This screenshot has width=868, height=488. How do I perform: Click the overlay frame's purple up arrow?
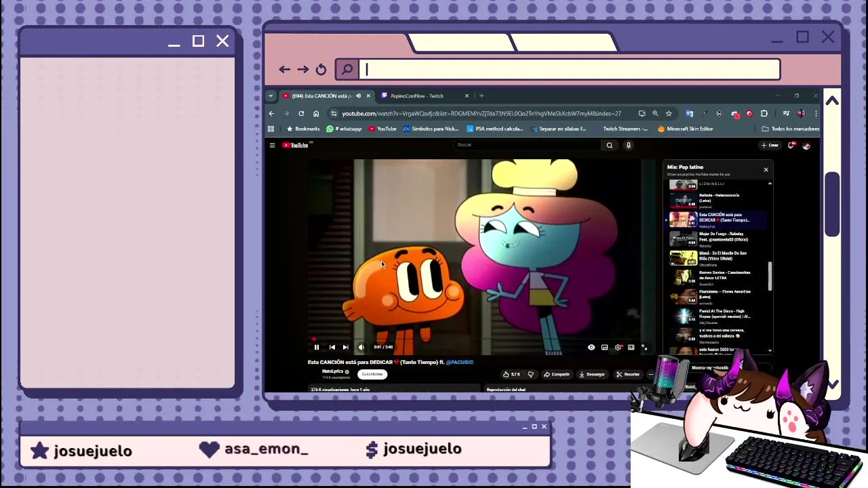click(x=832, y=100)
